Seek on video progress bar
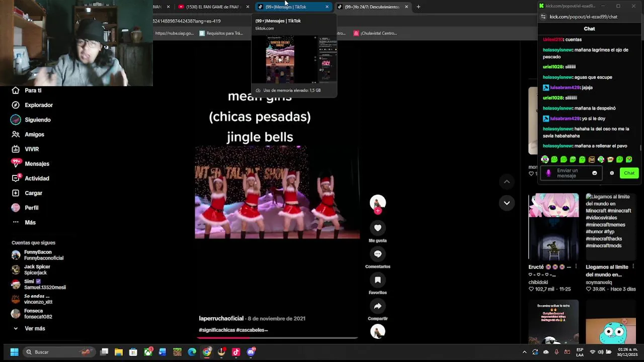This screenshot has width=644, height=362. point(277,337)
